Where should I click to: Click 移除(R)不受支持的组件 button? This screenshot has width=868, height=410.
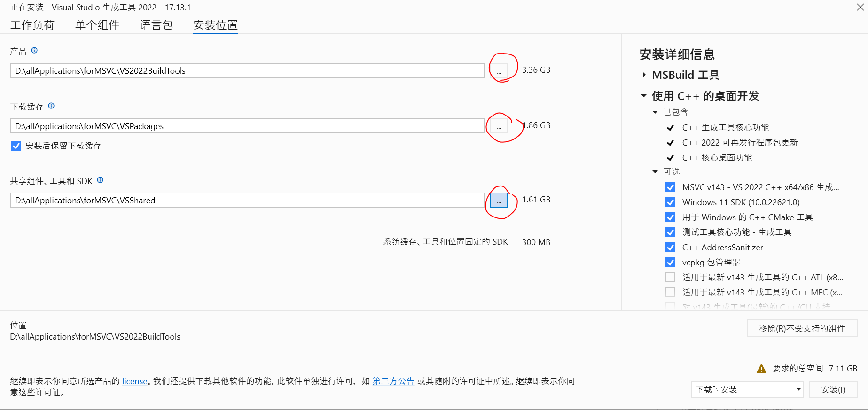(802, 328)
